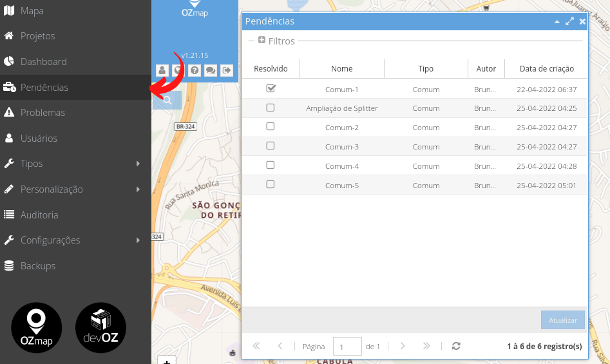Sort by the Resolvido column header

271,69
